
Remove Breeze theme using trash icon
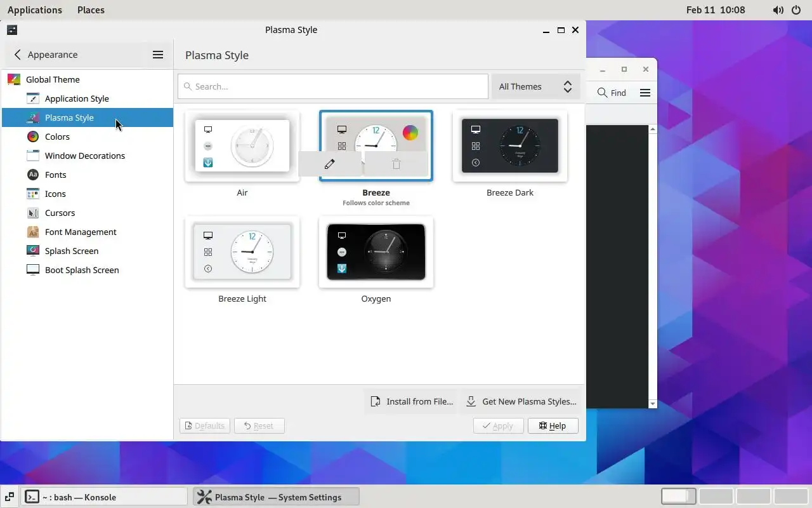(x=396, y=164)
